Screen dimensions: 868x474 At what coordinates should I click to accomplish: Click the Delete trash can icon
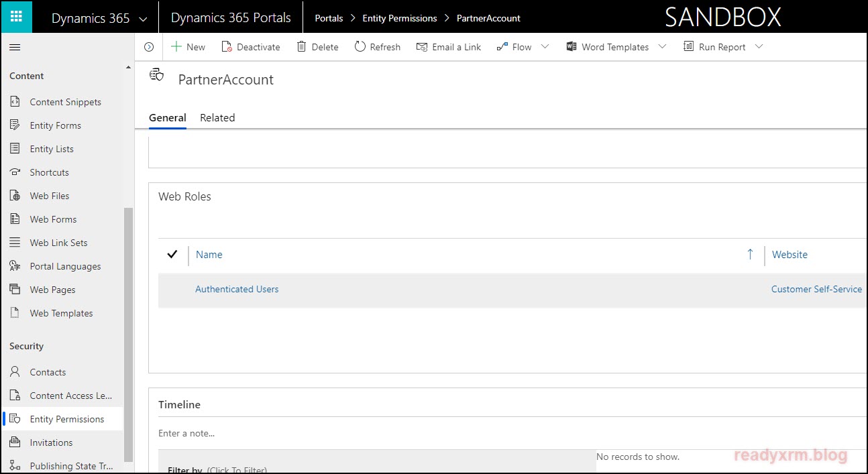(302, 47)
